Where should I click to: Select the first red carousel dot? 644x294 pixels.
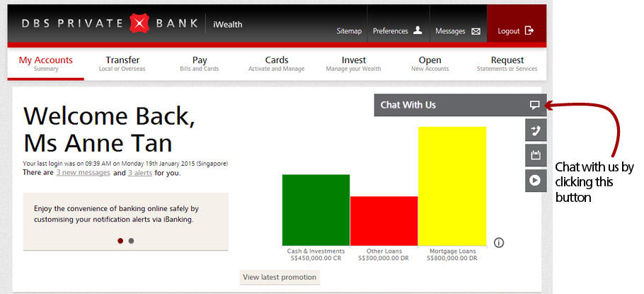120,241
